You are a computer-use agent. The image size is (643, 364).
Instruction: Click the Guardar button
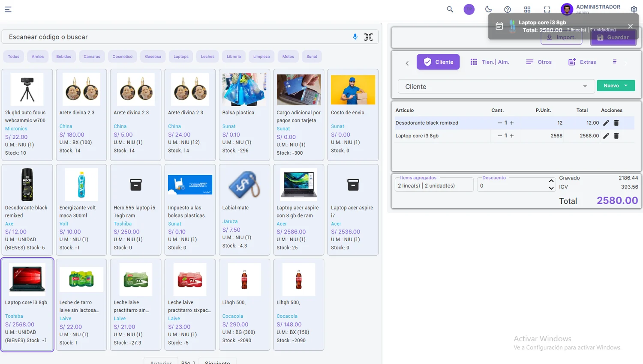(x=613, y=37)
